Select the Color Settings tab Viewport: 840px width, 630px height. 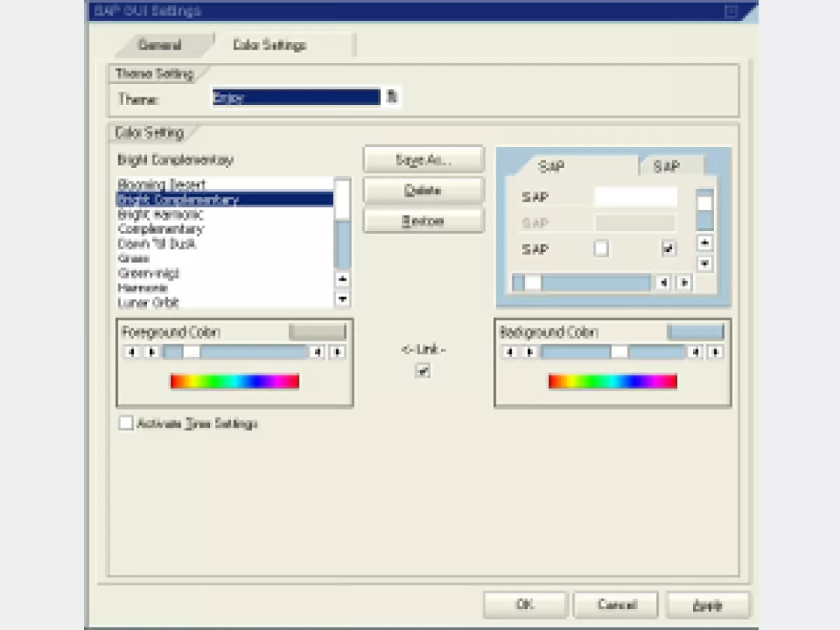[269, 45]
